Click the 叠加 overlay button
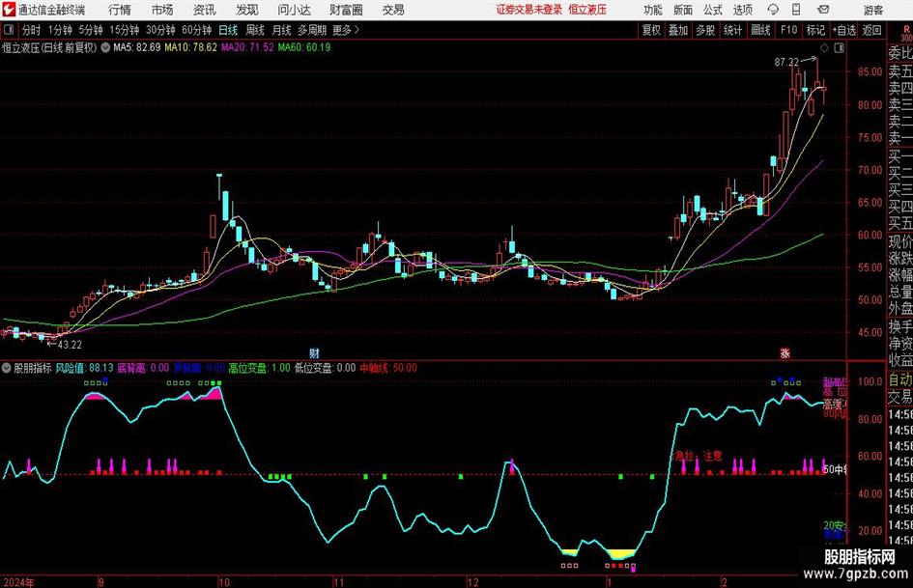Viewport: 913px width, 588px height. [x=678, y=30]
